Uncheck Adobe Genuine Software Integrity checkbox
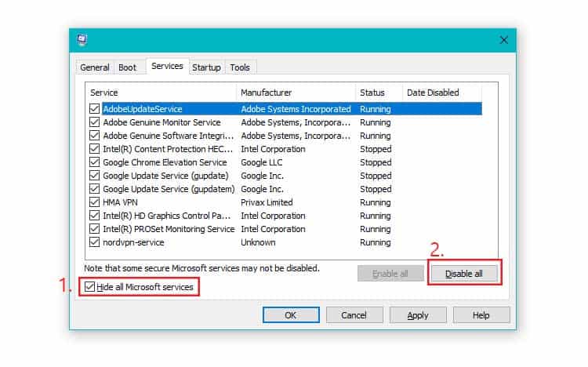The image size is (588, 367). [x=95, y=136]
